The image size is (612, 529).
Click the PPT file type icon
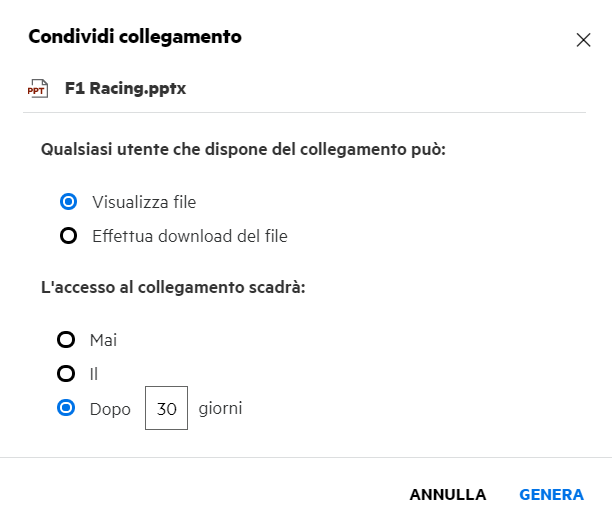(39, 88)
